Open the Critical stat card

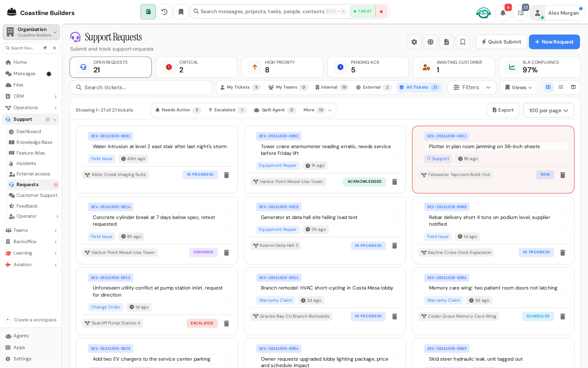coord(196,67)
